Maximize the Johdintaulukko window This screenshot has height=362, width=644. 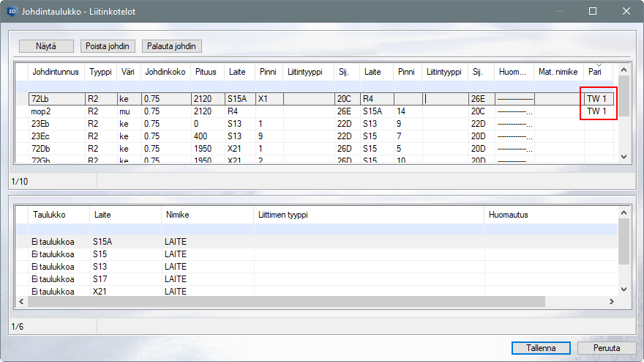click(x=593, y=12)
